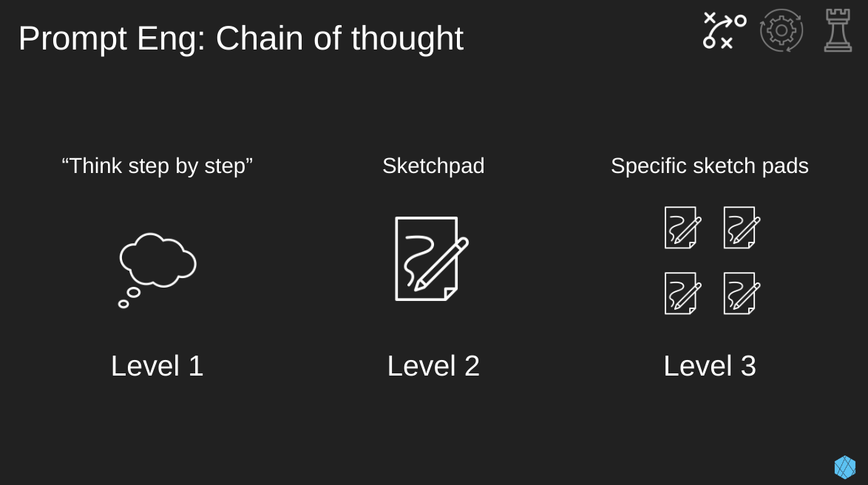
Task: Select the gear with circular arrows icon
Action: [x=781, y=30]
